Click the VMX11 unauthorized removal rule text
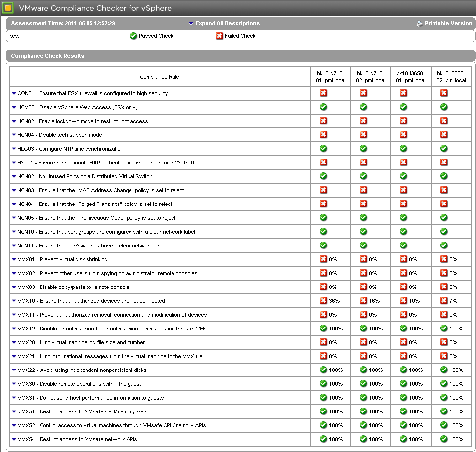 click(112, 315)
